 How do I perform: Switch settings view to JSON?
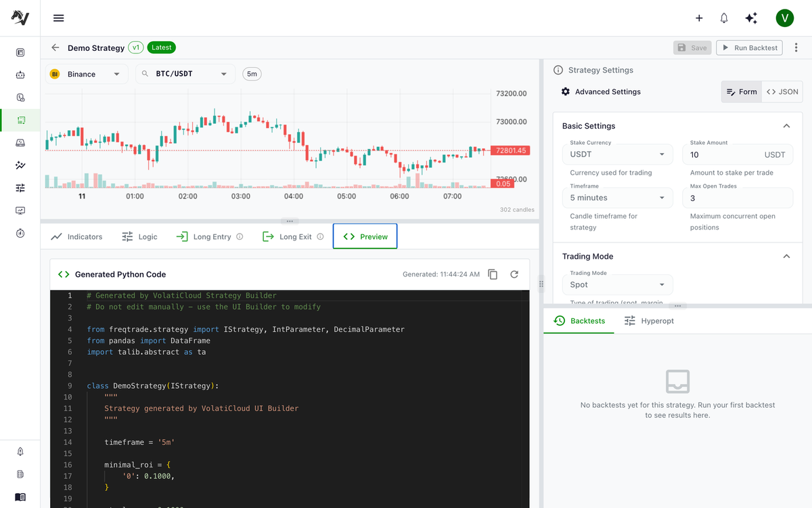(782, 91)
